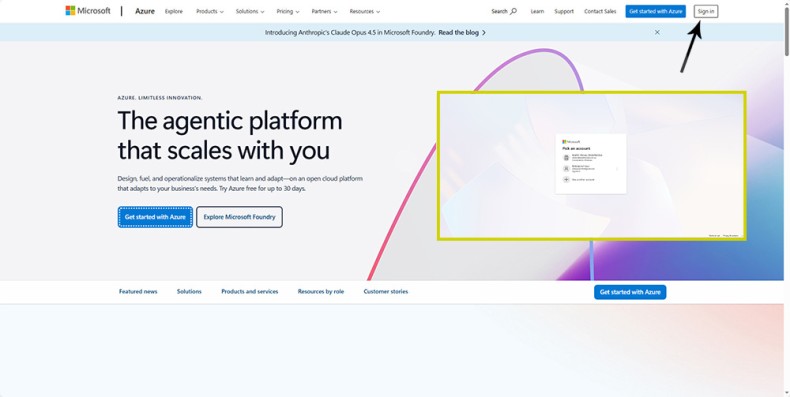Expand the Pricing dropdown
Image resolution: width=790 pixels, height=397 pixels.
tap(288, 11)
